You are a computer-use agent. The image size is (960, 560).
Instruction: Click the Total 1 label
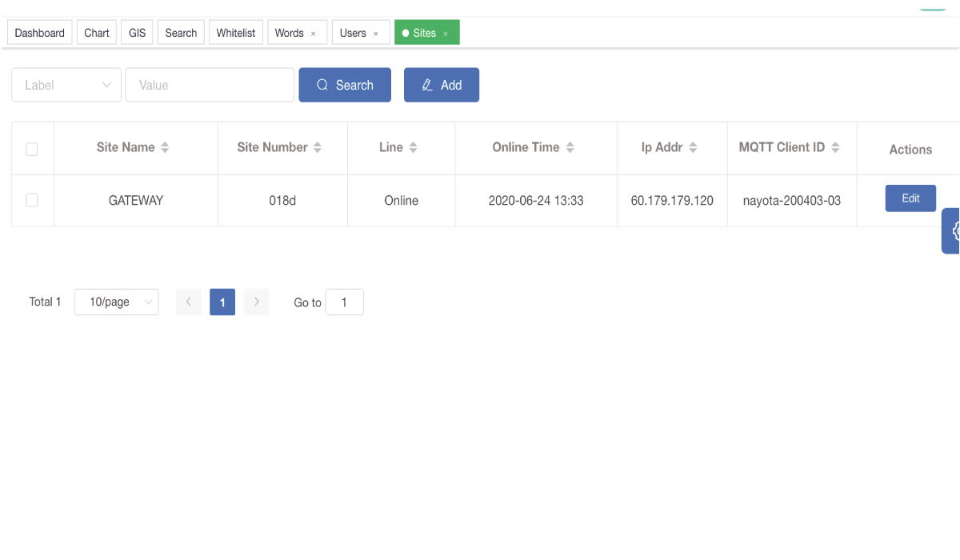tap(45, 302)
